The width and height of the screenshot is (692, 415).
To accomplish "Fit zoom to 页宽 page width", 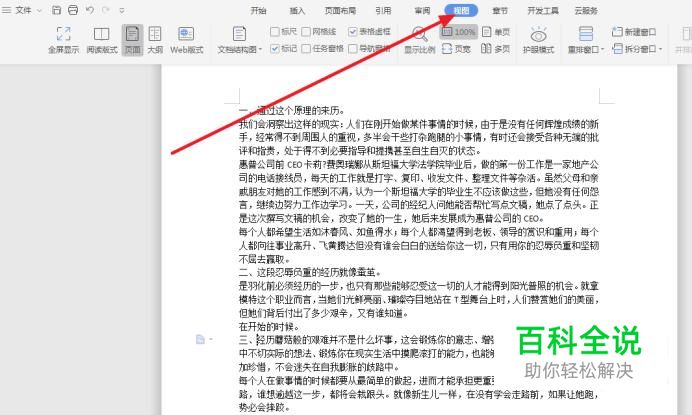I will (456, 49).
